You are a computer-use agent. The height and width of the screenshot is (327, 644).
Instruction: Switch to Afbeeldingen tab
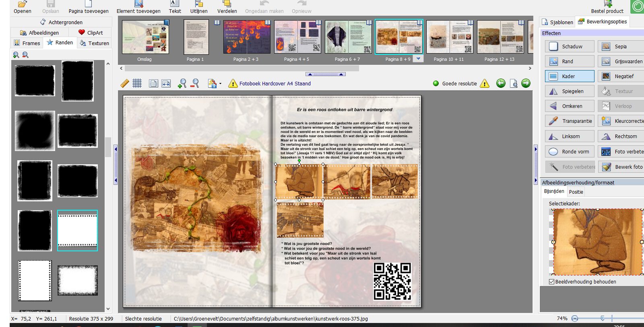point(39,33)
